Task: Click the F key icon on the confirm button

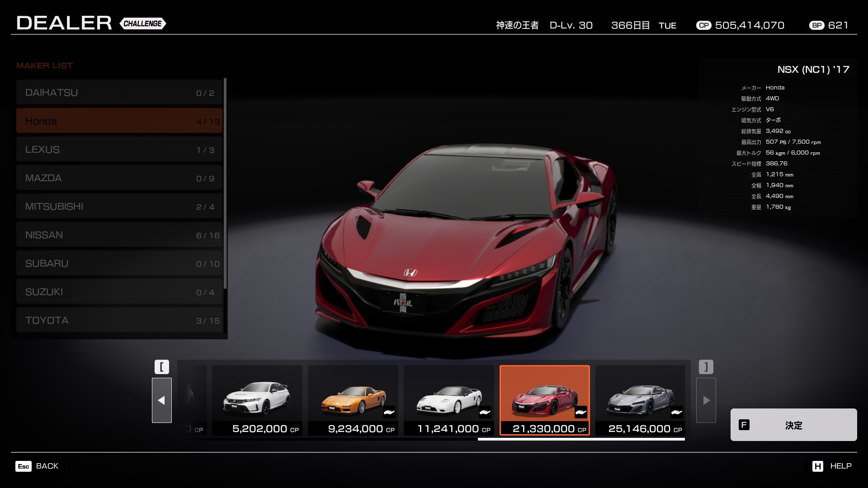Action: coord(744,425)
